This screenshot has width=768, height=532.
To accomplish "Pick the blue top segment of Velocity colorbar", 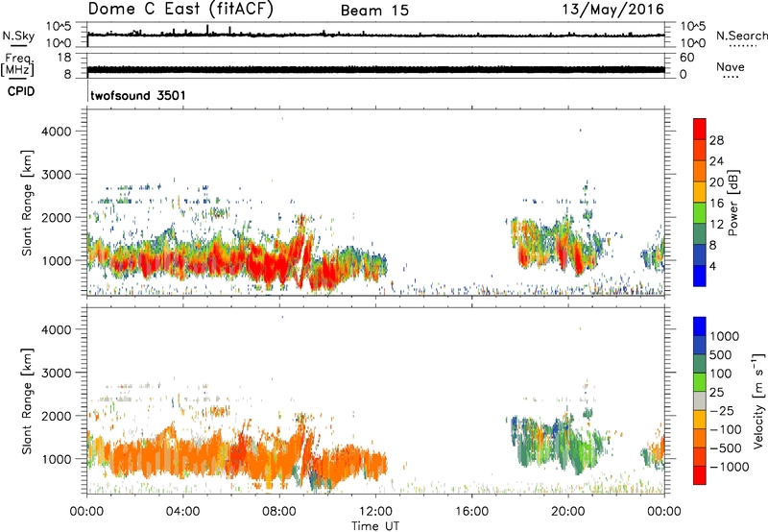I will click(x=700, y=326).
